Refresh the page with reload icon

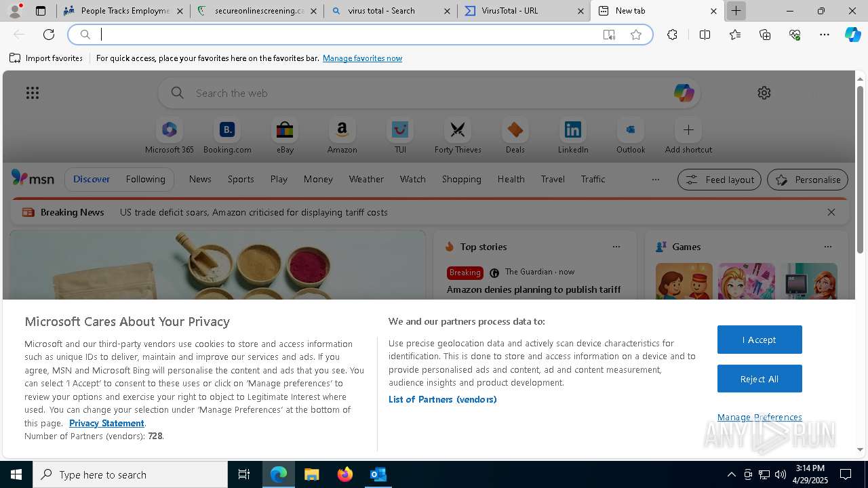[49, 35]
